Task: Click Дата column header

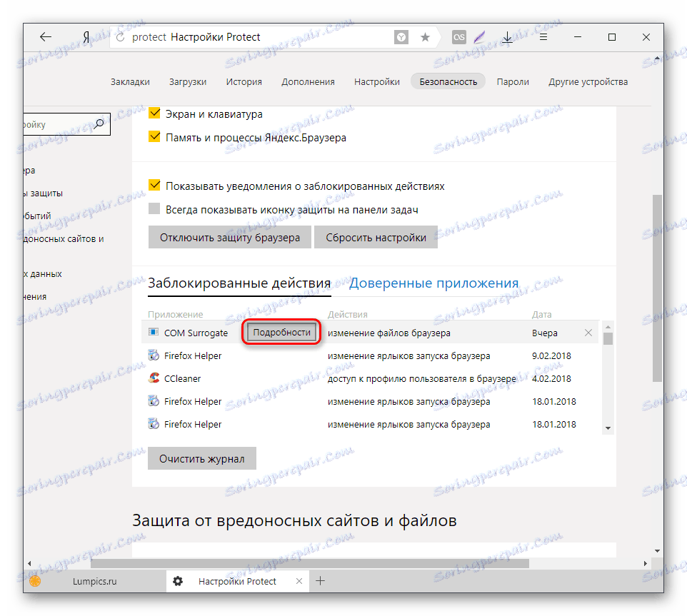Action: point(541,314)
